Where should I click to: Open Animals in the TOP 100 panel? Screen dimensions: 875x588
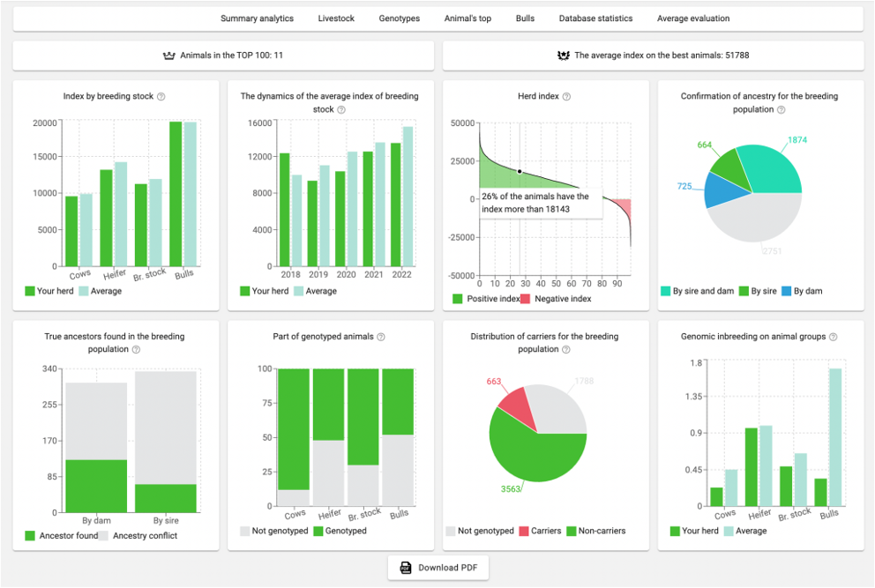pyautogui.click(x=223, y=56)
